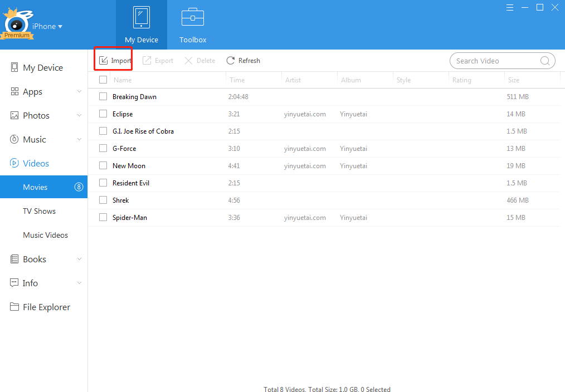Viewport: 565px width, 392px height.
Task: Refresh the video list
Action: pyautogui.click(x=243, y=61)
